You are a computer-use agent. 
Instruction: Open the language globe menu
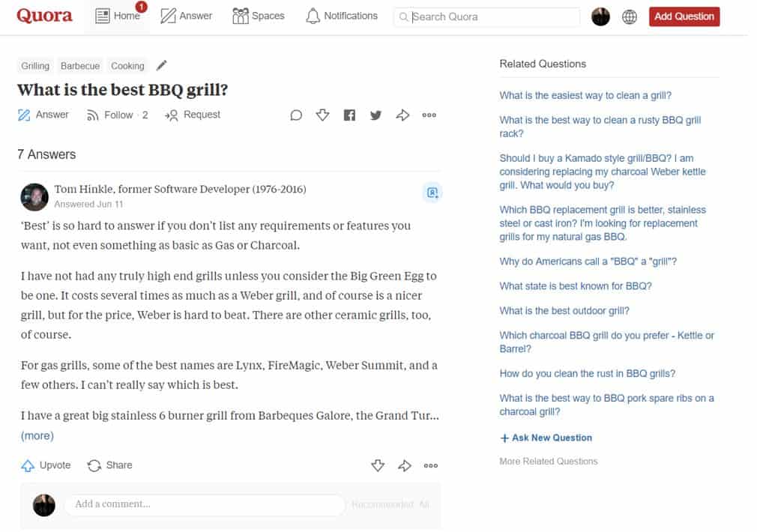coord(629,17)
